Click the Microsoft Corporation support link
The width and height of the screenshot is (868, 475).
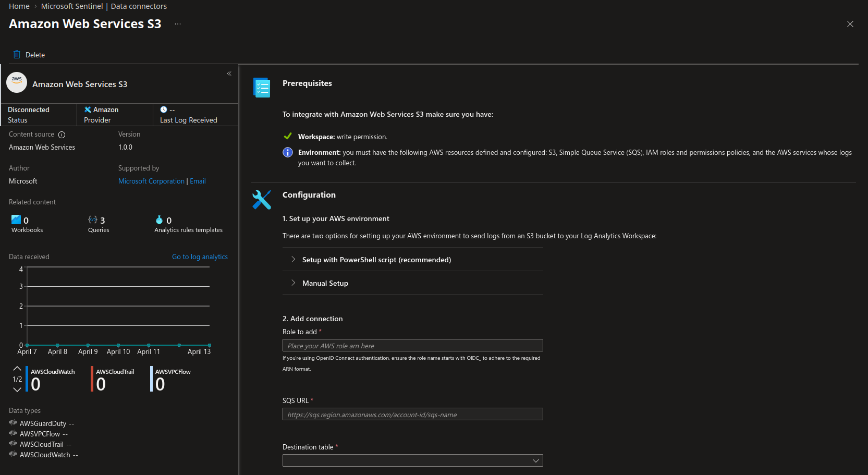coord(151,181)
